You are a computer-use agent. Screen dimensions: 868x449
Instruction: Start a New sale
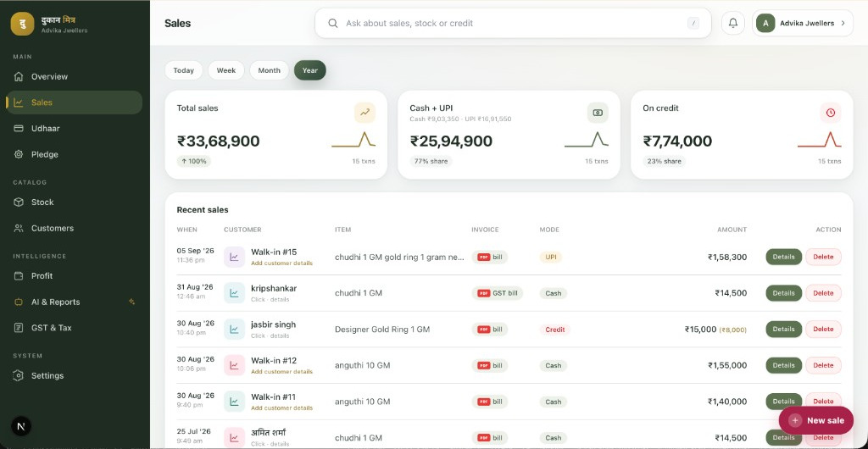point(816,420)
